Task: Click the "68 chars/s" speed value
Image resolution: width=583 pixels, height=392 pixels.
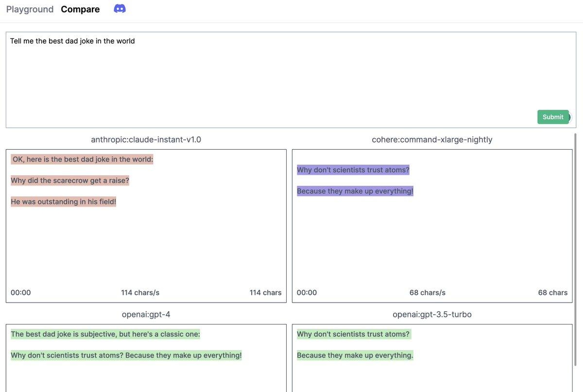Action: click(428, 292)
